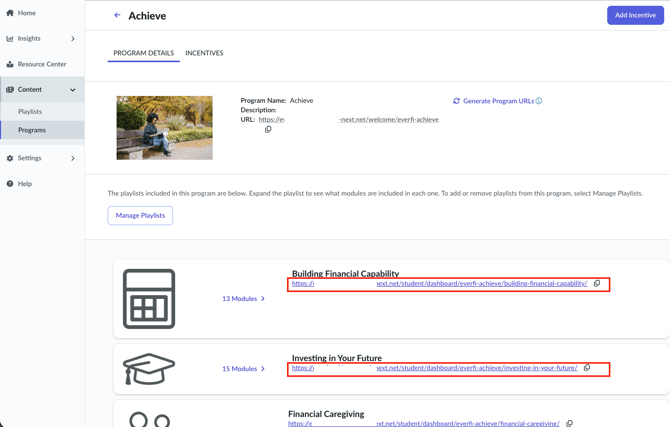Expand the Settings menu chevron

pos(73,158)
